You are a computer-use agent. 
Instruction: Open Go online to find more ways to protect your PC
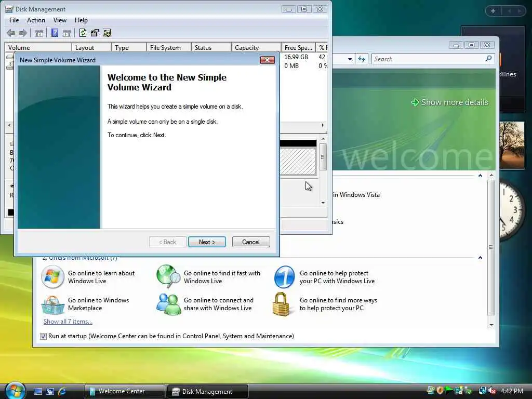click(325, 304)
